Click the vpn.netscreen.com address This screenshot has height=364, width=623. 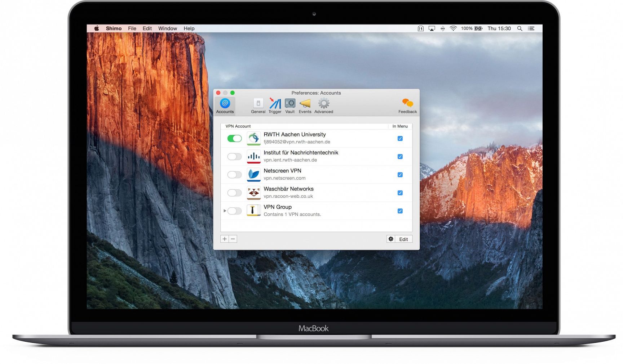(x=284, y=178)
